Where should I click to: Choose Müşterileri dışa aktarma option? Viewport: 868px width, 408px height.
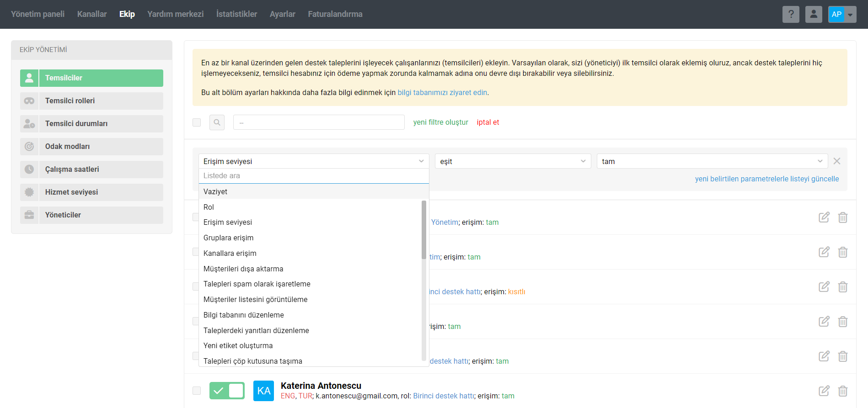(310, 269)
